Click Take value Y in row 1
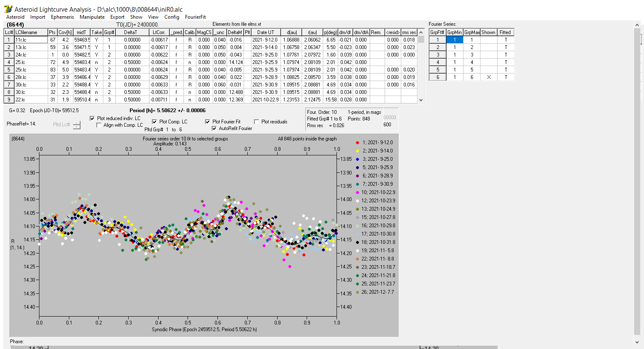Screen dimensions: 644x349 97,40
